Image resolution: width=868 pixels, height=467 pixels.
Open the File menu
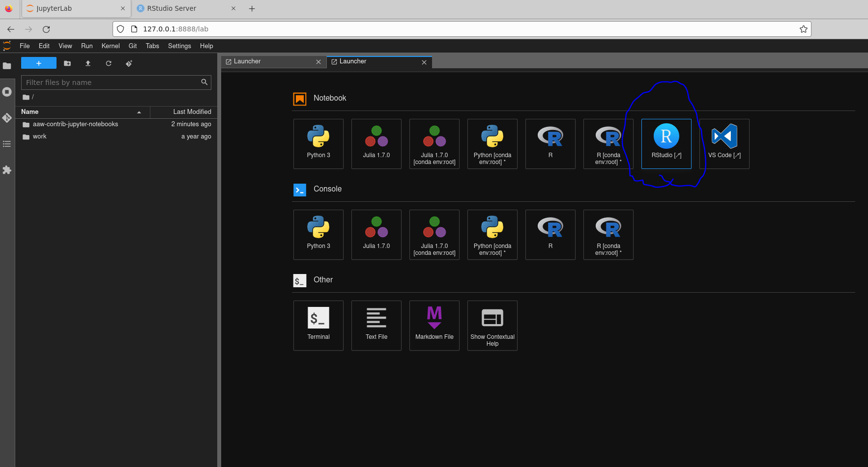click(25, 46)
